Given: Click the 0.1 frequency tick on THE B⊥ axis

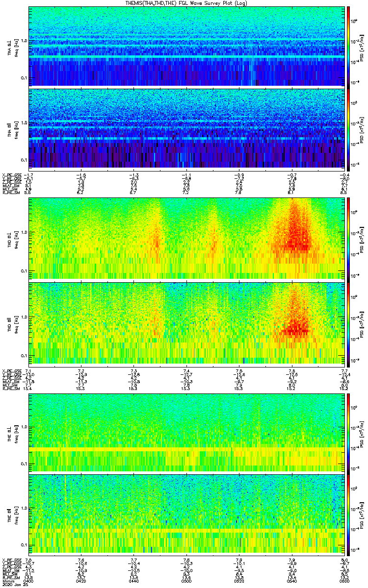Looking at the screenshot, I should [24, 464].
